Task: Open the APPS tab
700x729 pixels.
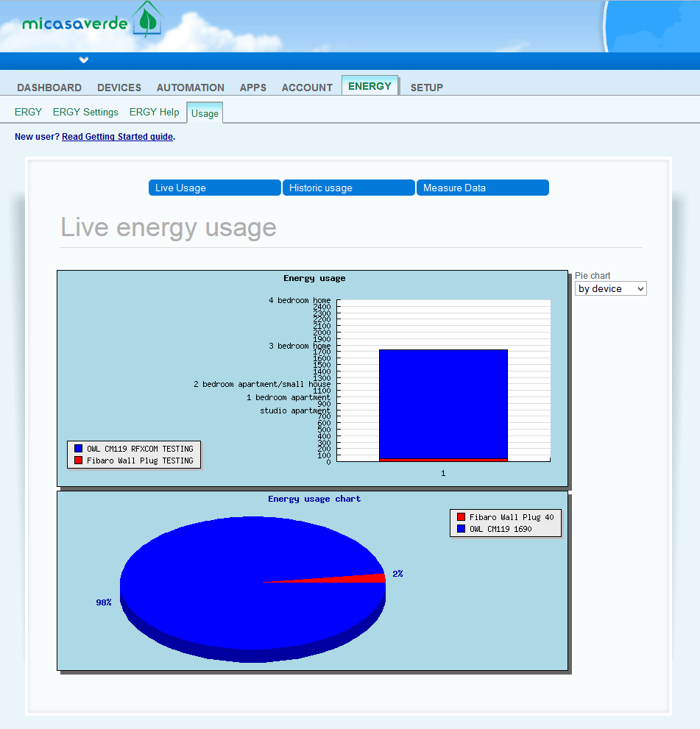Action: pyautogui.click(x=252, y=88)
